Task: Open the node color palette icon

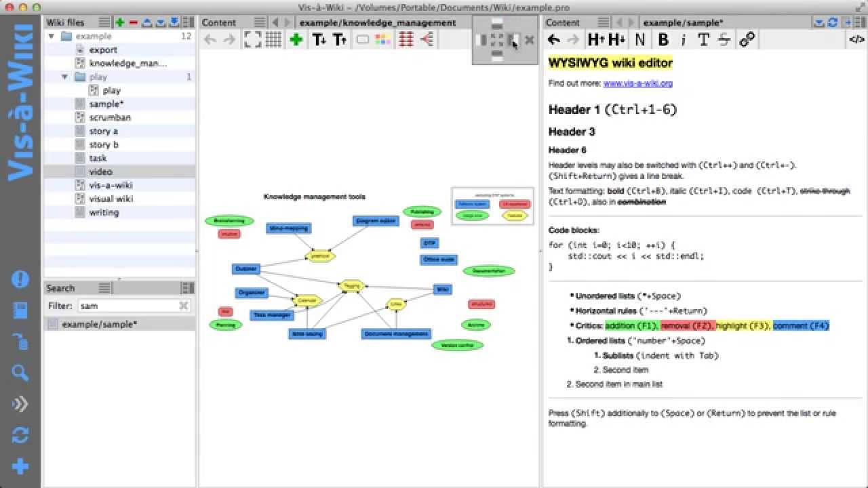Action: coord(382,40)
